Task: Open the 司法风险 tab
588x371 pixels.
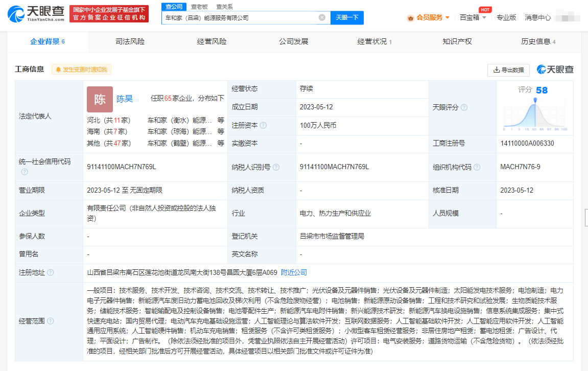Action: point(130,41)
